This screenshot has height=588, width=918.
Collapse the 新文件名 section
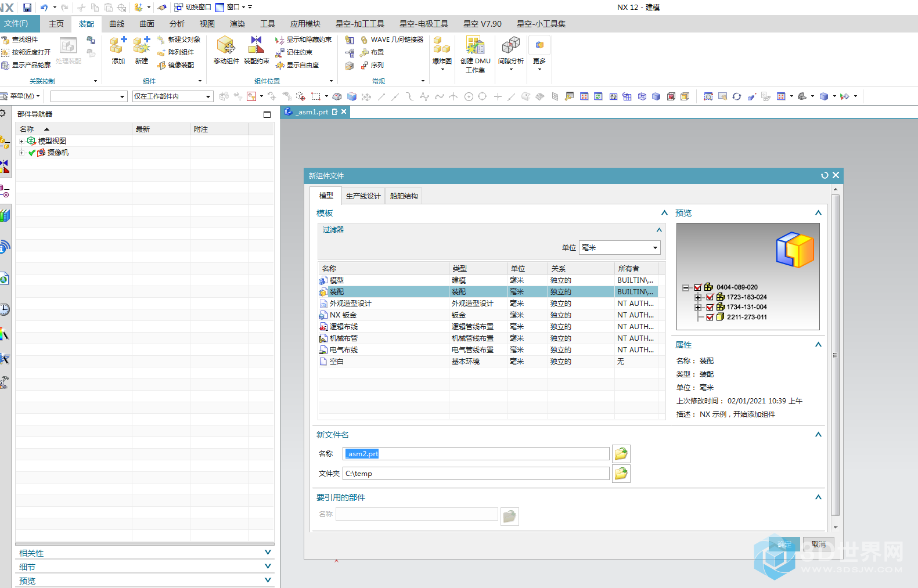click(818, 435)
